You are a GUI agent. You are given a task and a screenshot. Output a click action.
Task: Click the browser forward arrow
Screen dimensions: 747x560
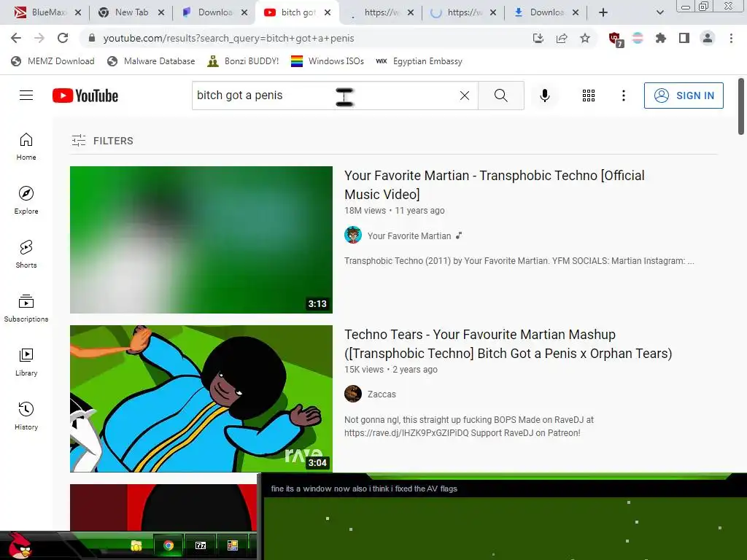[39, 38]
